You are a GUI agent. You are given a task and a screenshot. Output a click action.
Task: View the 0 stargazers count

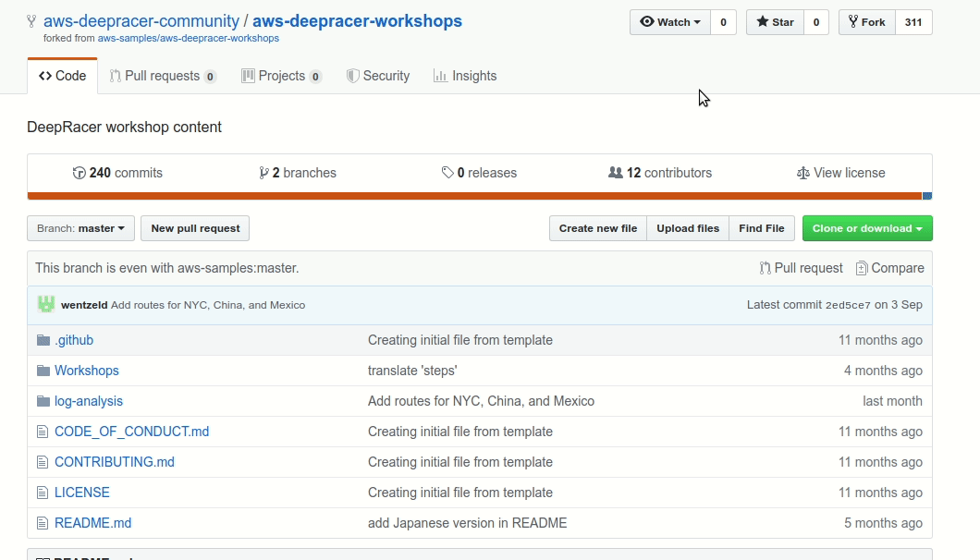click(x=816, y=22)
